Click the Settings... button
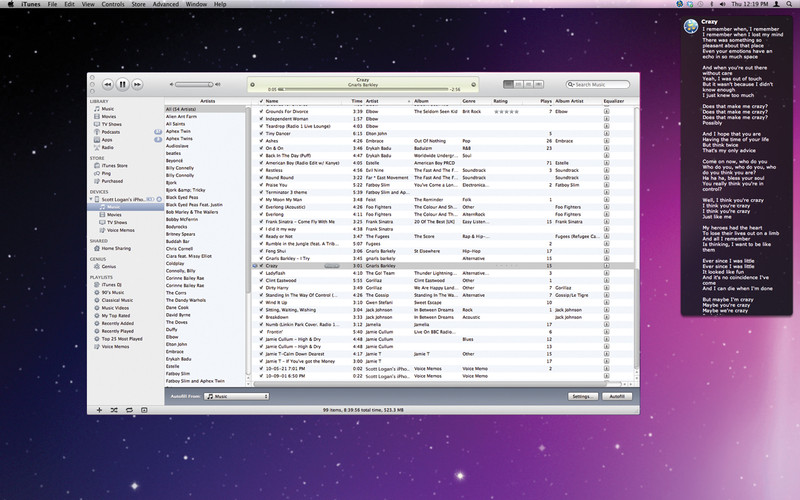This screenshot has width=800, height=500. [x=584, y=396]
